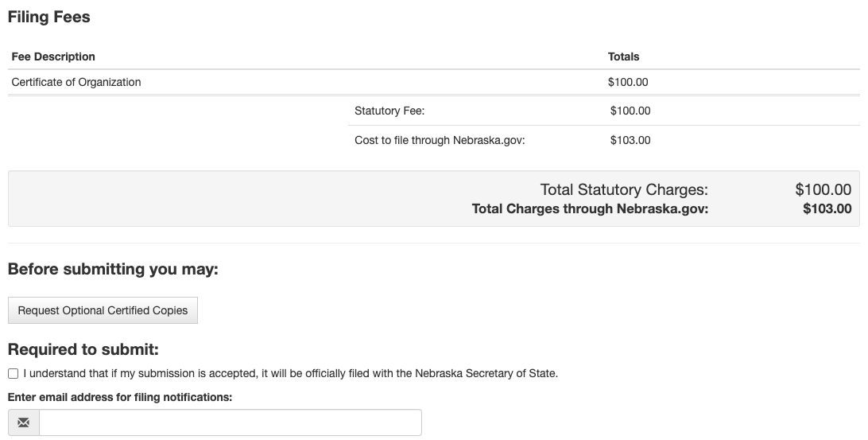The width and height of the screenshot is (868, 440).
Task: Focus the filing notifications email input
Action: (x=231, y=422)
